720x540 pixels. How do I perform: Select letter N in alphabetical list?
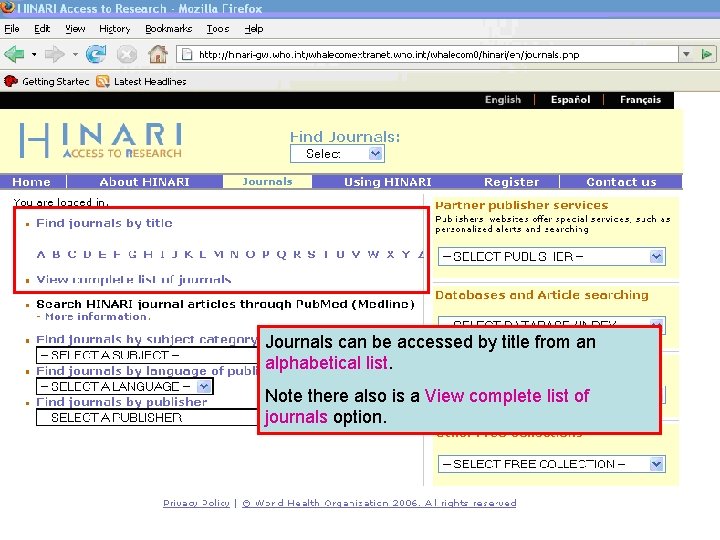click(234, 254)
